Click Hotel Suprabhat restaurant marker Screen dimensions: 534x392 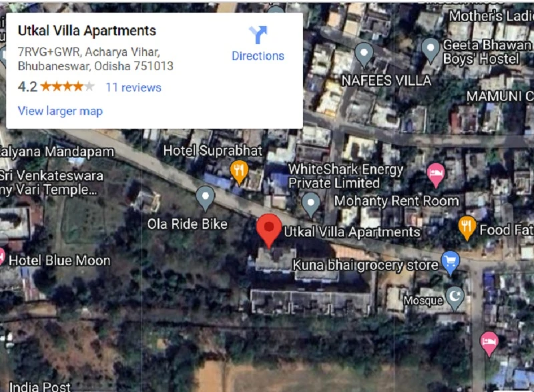pyautogui.click(x=239, y=172)
